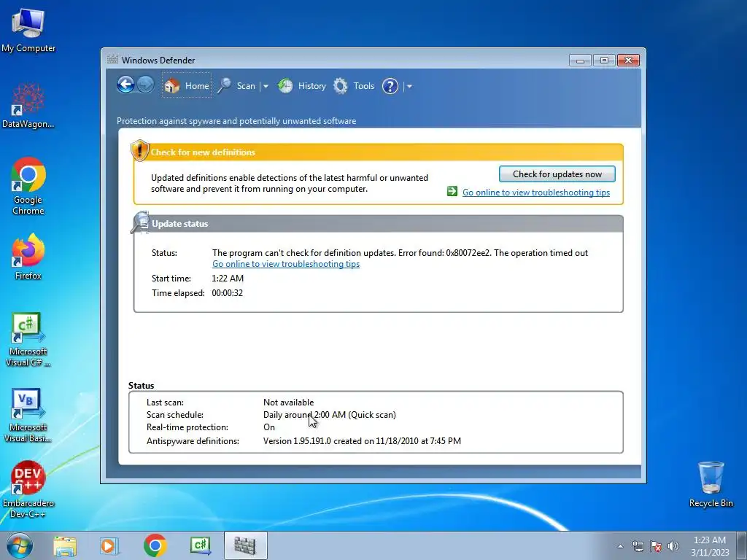
Task: Open Tools with the gear icon
Action: tap(354, 86)
